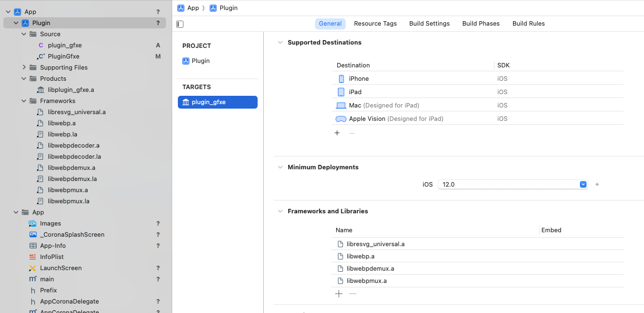This screenshot has width=644, height=313.
Task: Click the PluginGfxe C++ file icon
Action: click(x=41, y=56)
